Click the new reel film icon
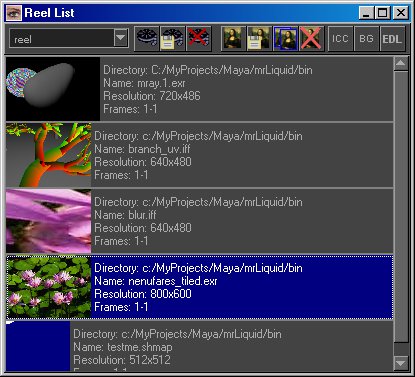The width and height of the screenshot is (415, 377). [x=147, y=39]
